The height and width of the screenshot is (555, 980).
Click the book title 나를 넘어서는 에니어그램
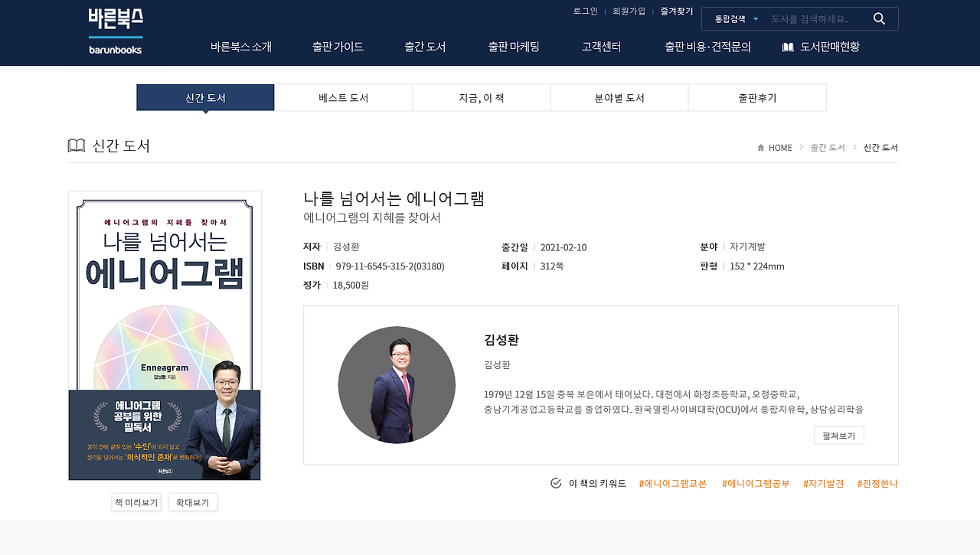[394, 199]
